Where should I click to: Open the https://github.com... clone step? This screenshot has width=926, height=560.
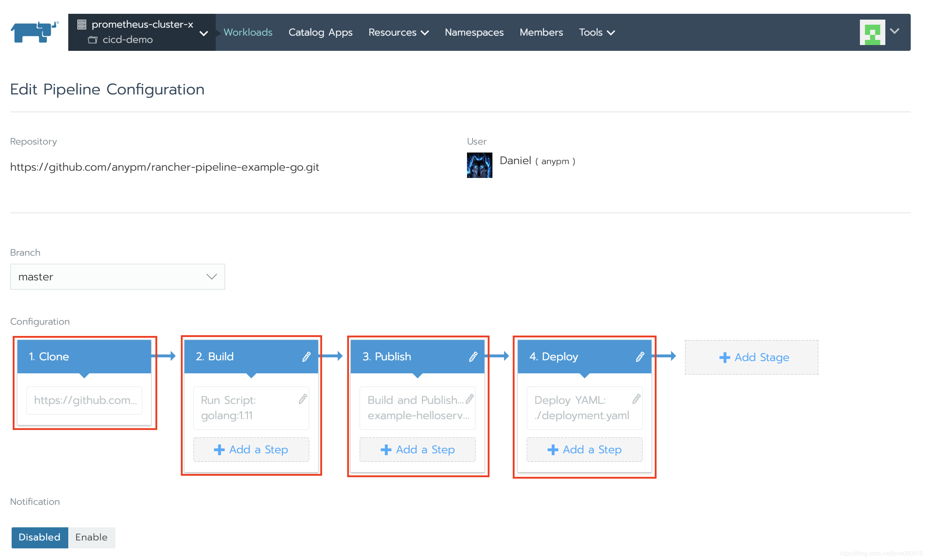(x=84, y=400)
